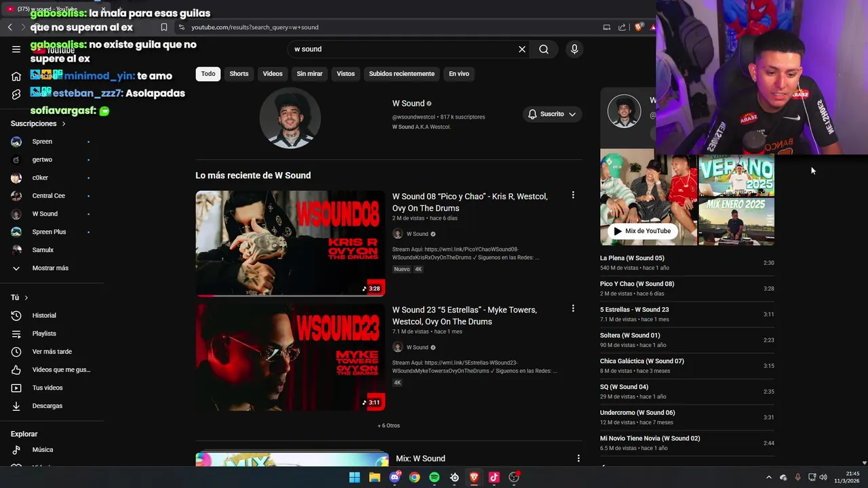
Task: Show hidden system tray icons
Action: point(768,477)
